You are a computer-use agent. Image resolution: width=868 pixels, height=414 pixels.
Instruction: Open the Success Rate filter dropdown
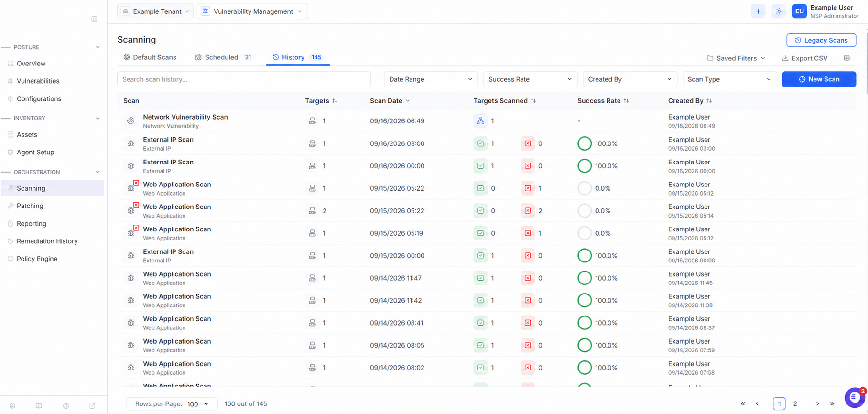pyautogui.click(x=530, y=79)
